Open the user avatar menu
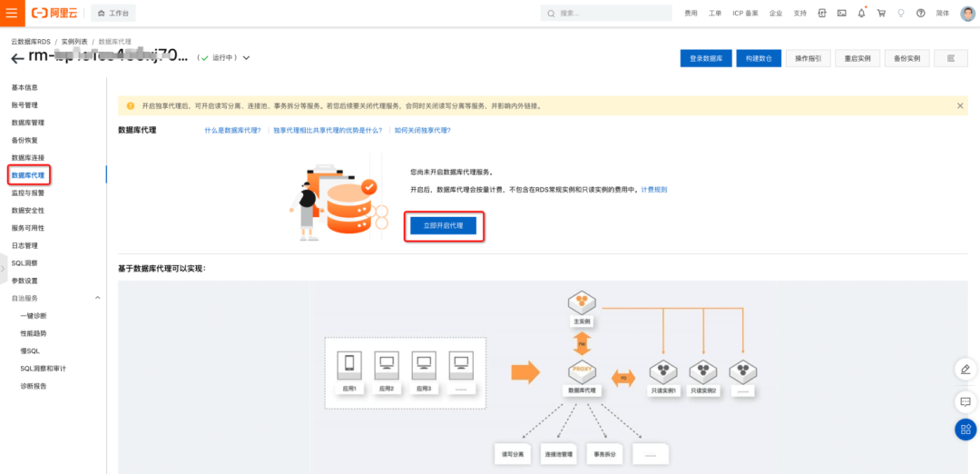This screenshot has width=980, height=474. coord(967,13)
